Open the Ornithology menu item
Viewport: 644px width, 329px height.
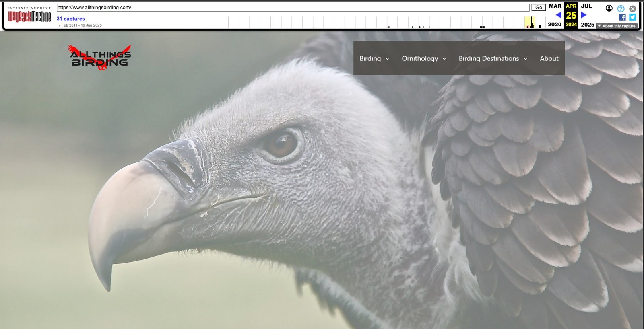[x=419, y=58]
